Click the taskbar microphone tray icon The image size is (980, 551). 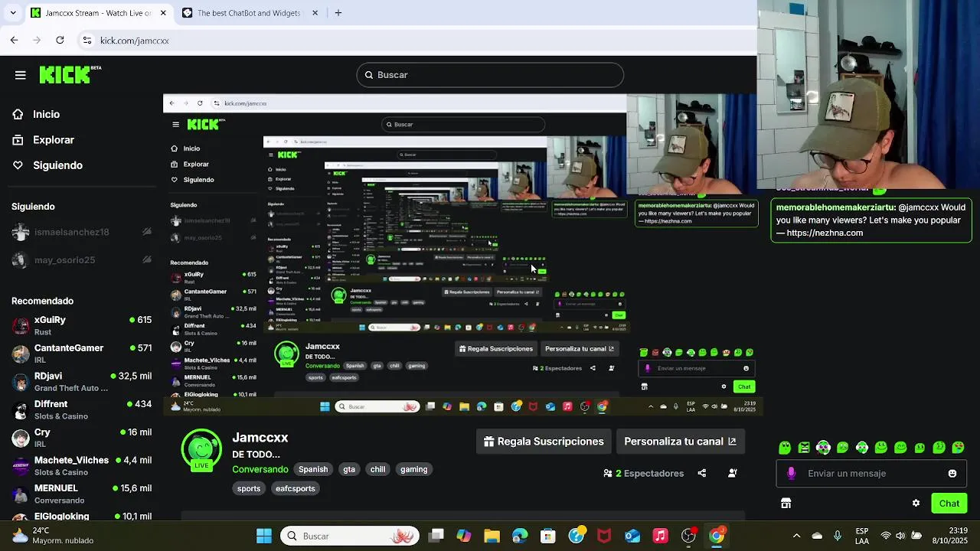tap(838, 536)
